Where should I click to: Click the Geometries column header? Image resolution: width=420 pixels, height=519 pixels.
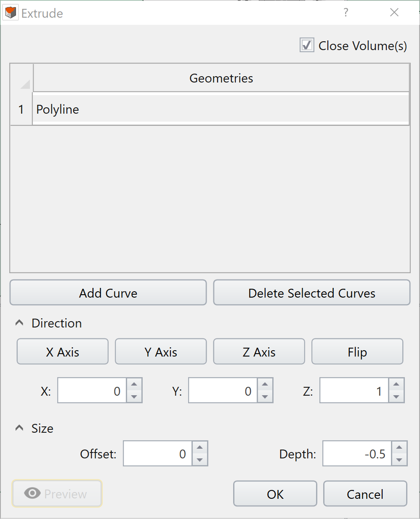click(221, 78)
